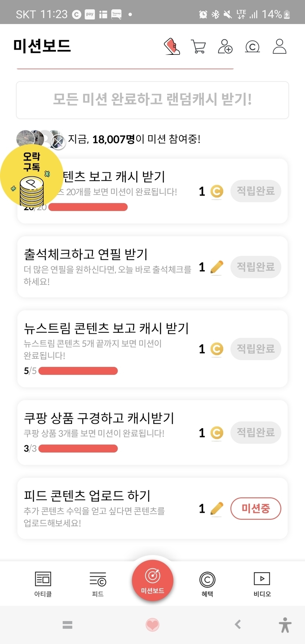Tap 적립완료 on 출석체크 mission
This screenshot has height=644, width=305.
[256, 267]
